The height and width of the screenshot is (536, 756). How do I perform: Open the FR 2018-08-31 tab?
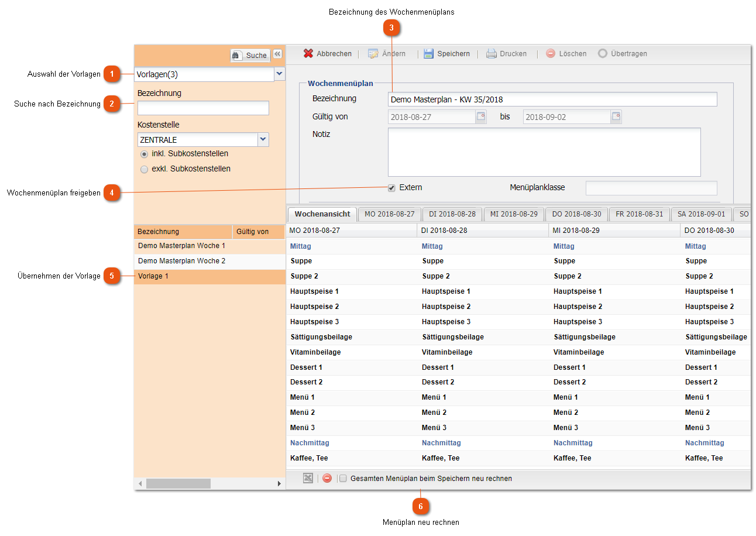(640, 214)
